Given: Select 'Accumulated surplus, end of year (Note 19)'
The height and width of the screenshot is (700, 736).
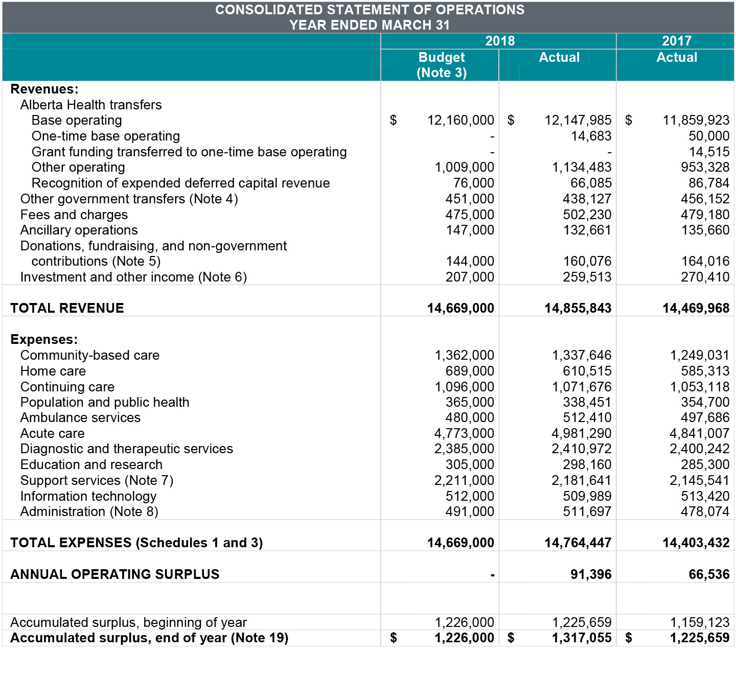Looking at the screenshot, I should click(x=150, y=638).
